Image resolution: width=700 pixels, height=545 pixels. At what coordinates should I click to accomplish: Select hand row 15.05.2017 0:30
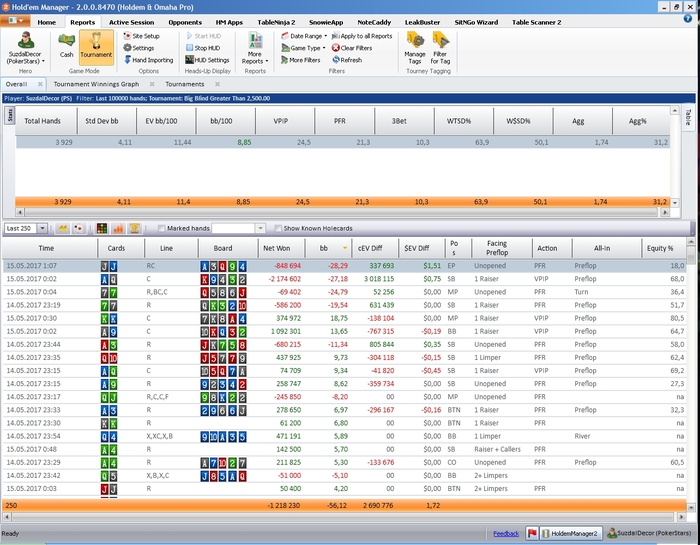coord(344,318)
